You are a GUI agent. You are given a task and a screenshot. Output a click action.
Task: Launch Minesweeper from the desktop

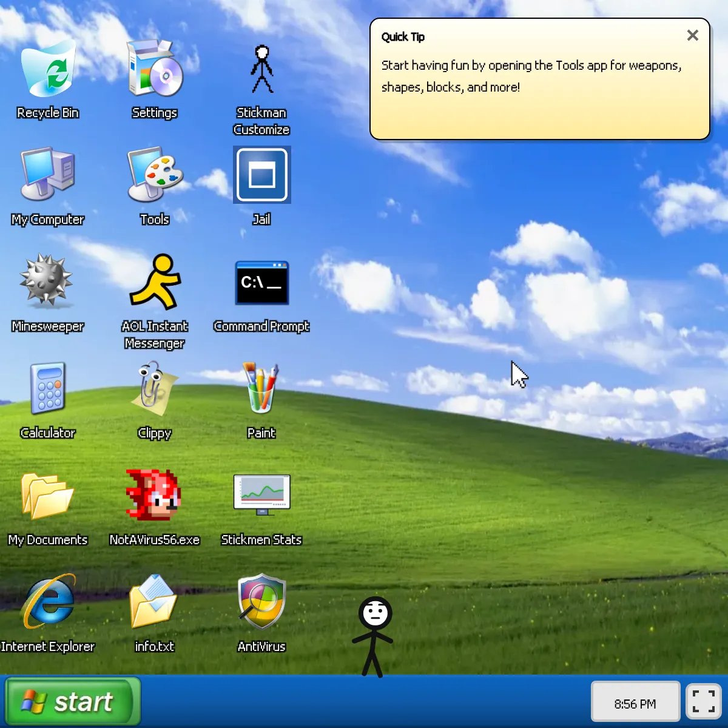click(47, 281)
